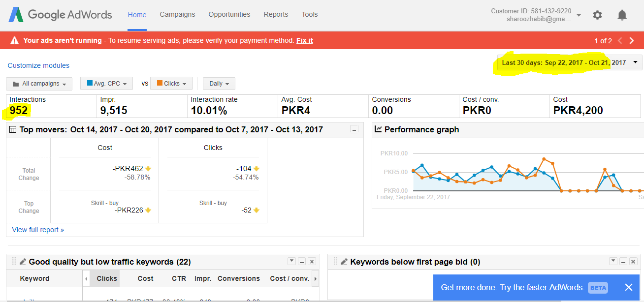Open View full report link

pos(38,230)
